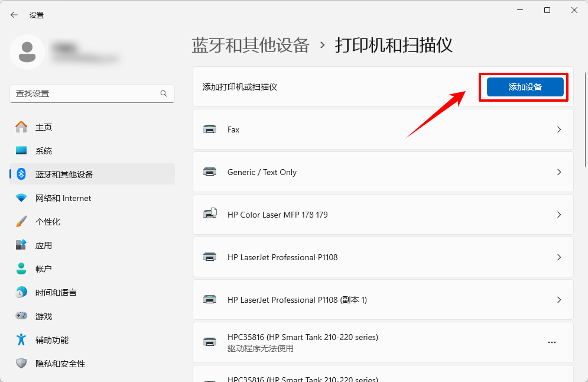Click HP Color Laser MFP 178 179 text
This screenshot has height=382, width=588.
278,215
